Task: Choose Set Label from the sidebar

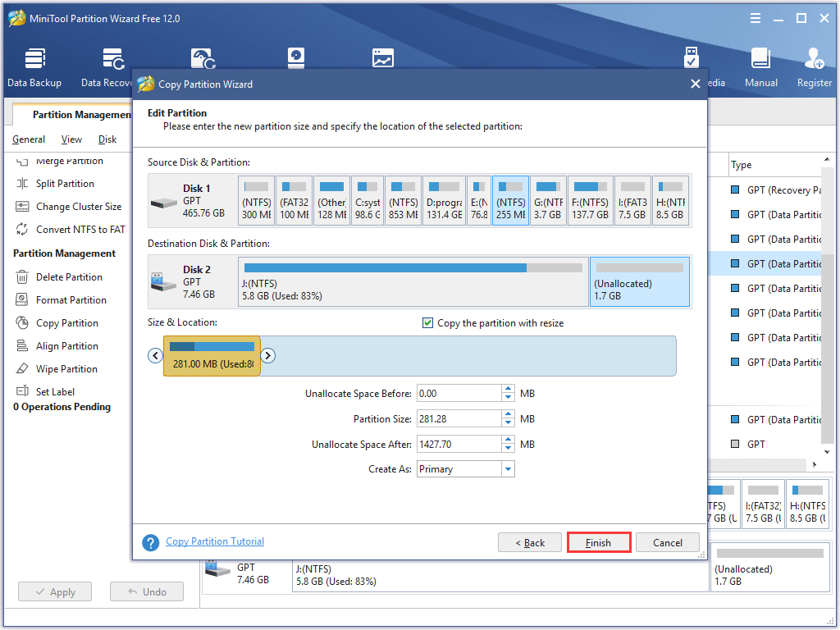Action: click(57, 391)
